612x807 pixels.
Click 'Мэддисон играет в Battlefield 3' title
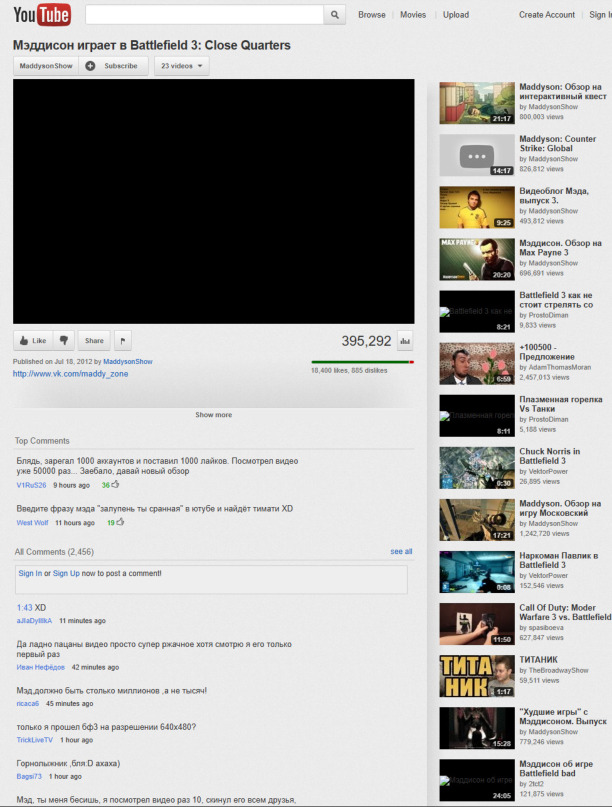pos(152,45)
